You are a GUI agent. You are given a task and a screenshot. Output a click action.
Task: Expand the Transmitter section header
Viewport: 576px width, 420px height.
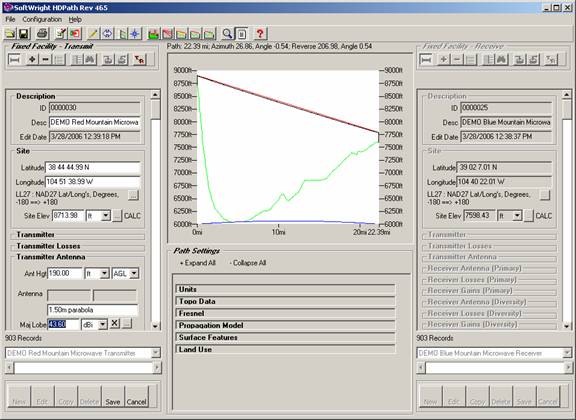(35, 234)
